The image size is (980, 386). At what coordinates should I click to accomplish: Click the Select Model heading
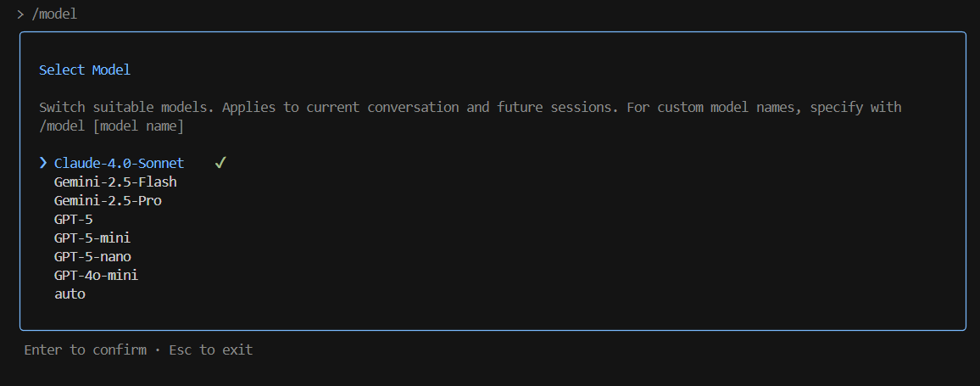[85, 70]
